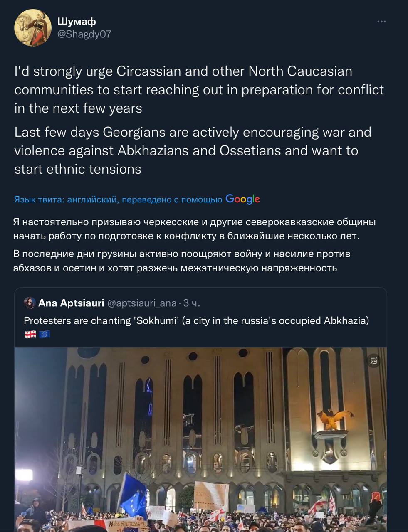Click the @Shagdy07 handle

tap(84, 34)
